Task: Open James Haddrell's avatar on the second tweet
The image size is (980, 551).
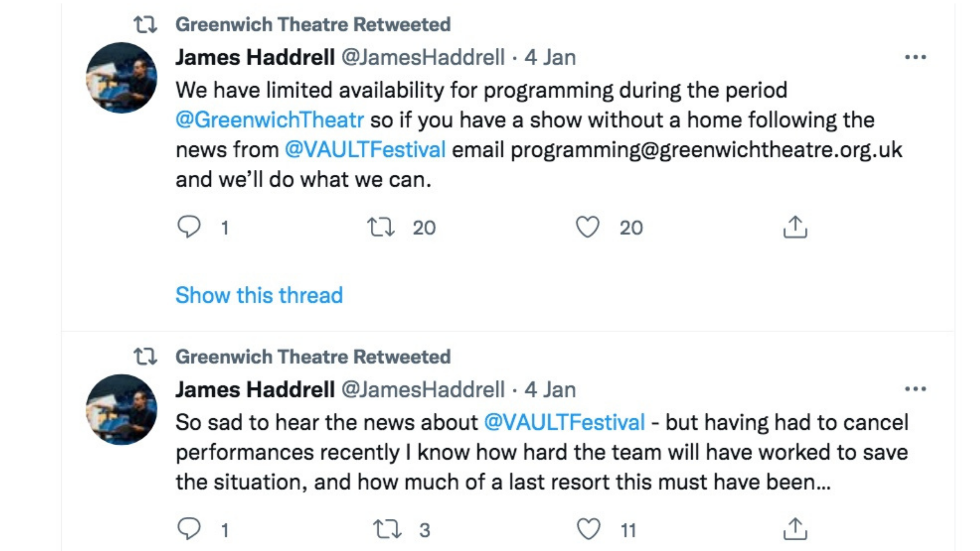Action: (122, 409)
